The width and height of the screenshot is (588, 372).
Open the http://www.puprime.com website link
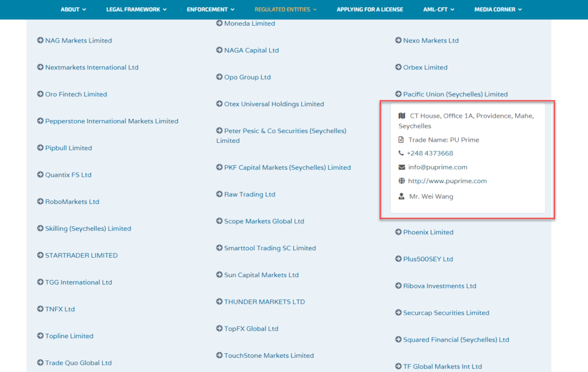point(447,181)
